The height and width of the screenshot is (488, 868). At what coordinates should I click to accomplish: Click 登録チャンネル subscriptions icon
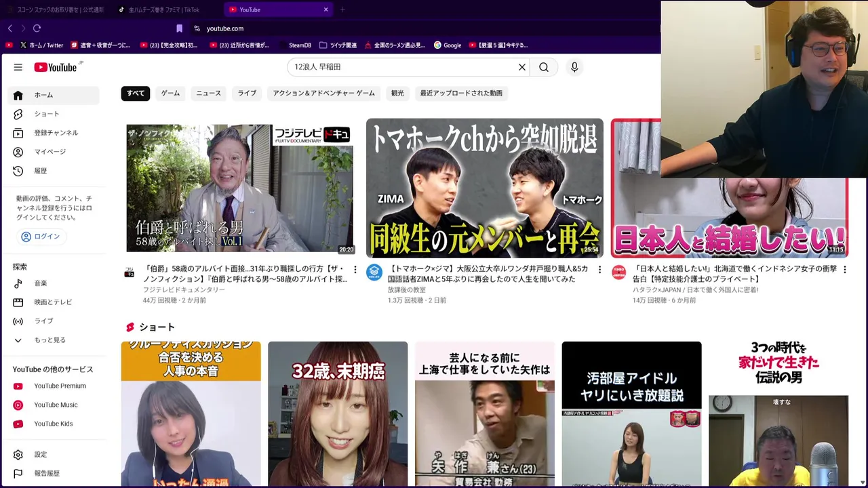click(x=18, y=133)
